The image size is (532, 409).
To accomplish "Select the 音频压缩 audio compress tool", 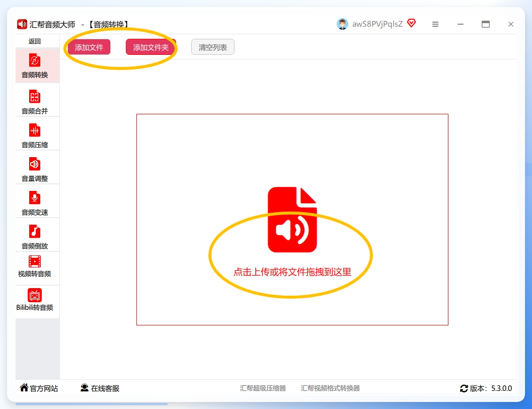I will click(37, 134).
